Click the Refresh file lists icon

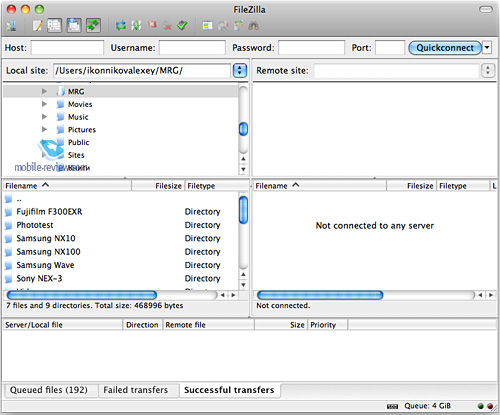pos(120,26)
